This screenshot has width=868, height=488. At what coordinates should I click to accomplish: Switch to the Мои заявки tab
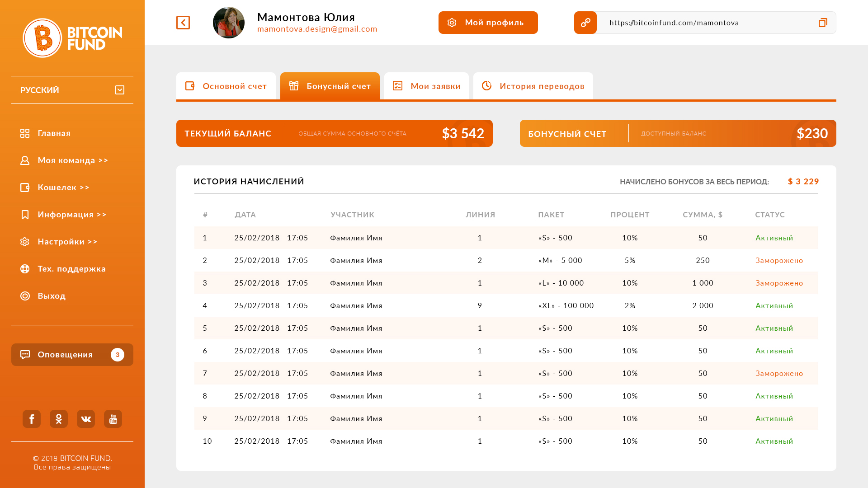(426, 86)
